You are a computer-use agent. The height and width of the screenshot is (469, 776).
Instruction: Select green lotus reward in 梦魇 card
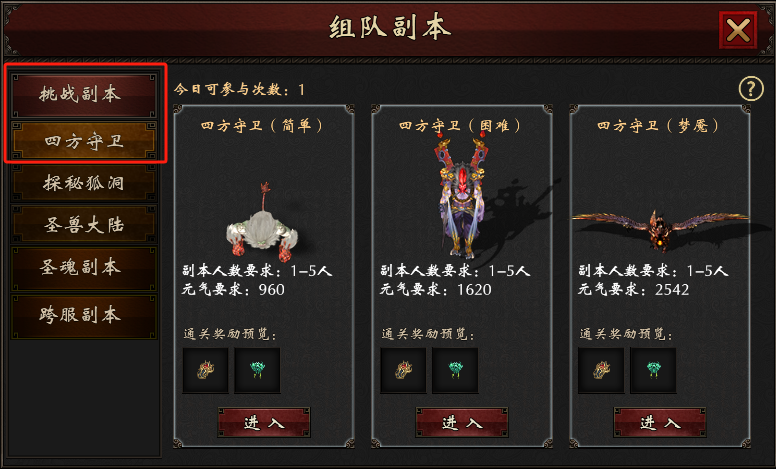(653, 370)
